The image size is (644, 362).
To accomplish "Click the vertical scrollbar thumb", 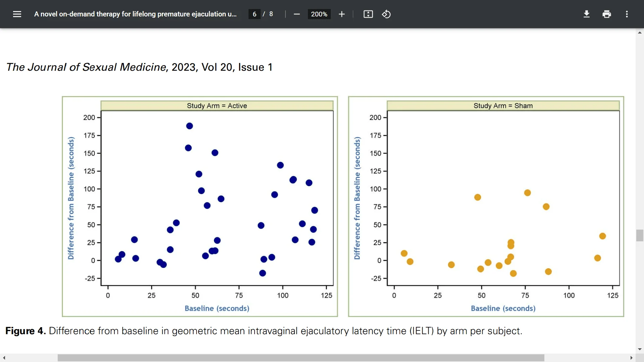I will (640, 235).
